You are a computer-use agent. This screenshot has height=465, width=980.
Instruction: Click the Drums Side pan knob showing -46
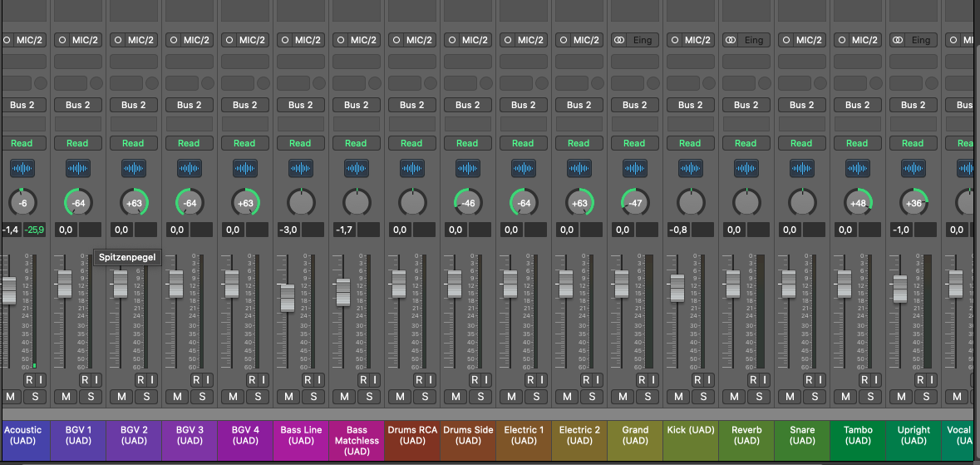click(468, 203)
